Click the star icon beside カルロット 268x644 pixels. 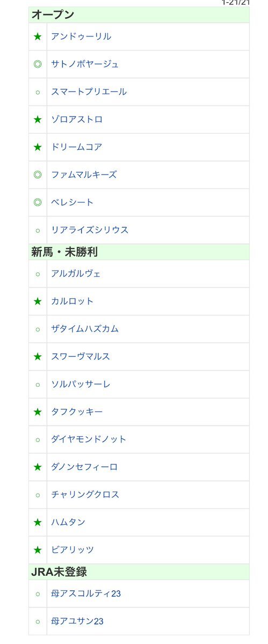click(38, 301)
